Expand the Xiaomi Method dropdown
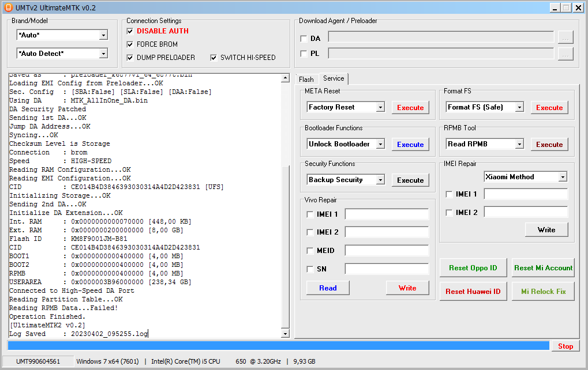588x370 pixels. [563, 177]
